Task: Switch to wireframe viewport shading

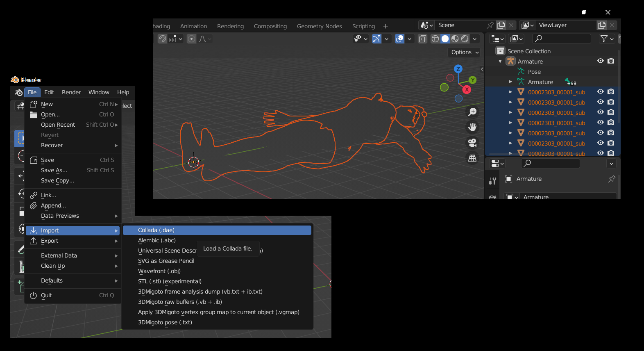Action: point(435,39)
